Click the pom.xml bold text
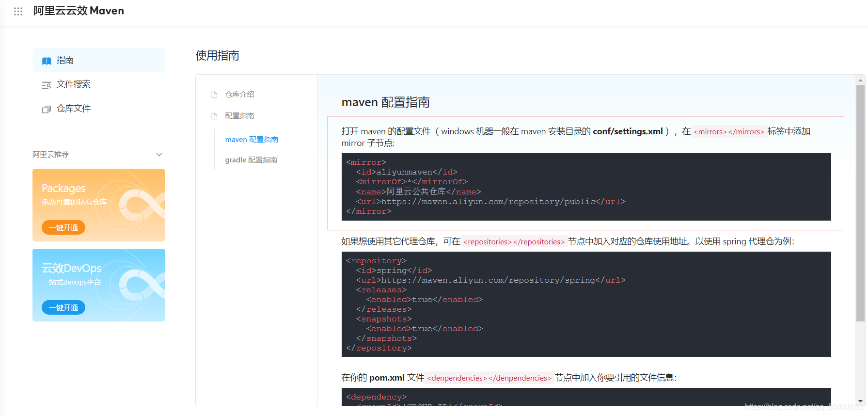868x416 pixels. [x=387, y=378]
